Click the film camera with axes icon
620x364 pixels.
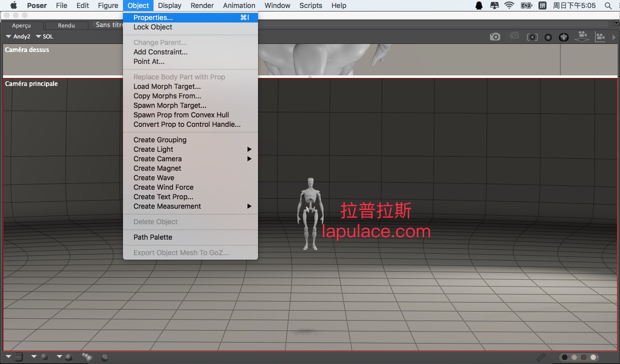[x=600, y=36]
